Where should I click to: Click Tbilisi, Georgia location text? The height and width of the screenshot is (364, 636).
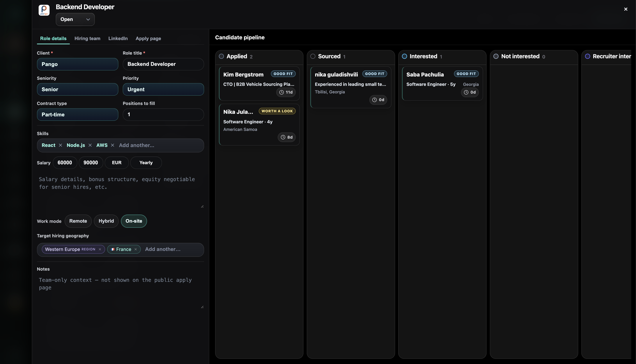(x=330, y=92)
